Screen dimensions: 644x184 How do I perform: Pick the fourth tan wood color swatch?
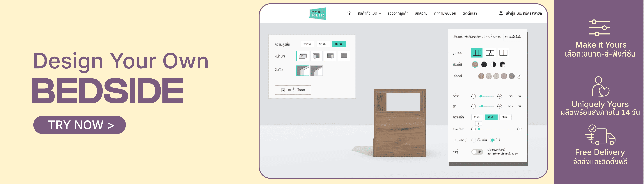pos(504,76)
